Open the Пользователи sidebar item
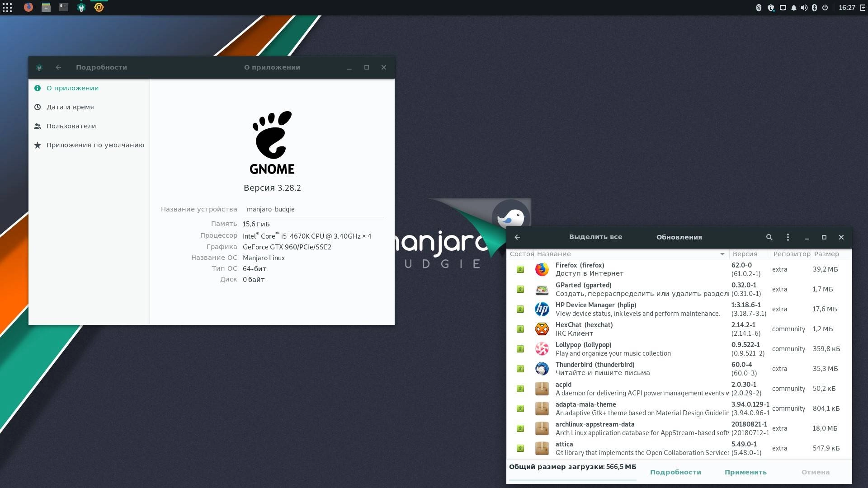The height and width of the screenshot is (488, 868). pos(89,126)
